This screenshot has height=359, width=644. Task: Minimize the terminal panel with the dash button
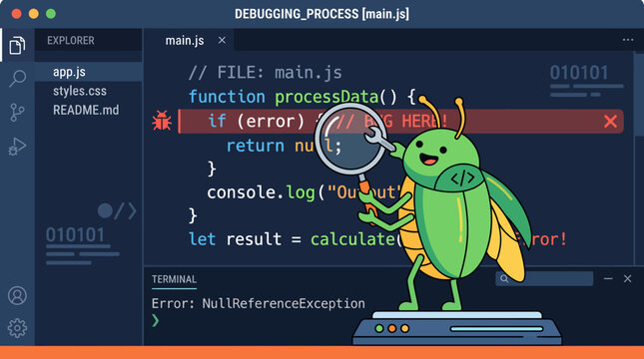tap(608, 278)
